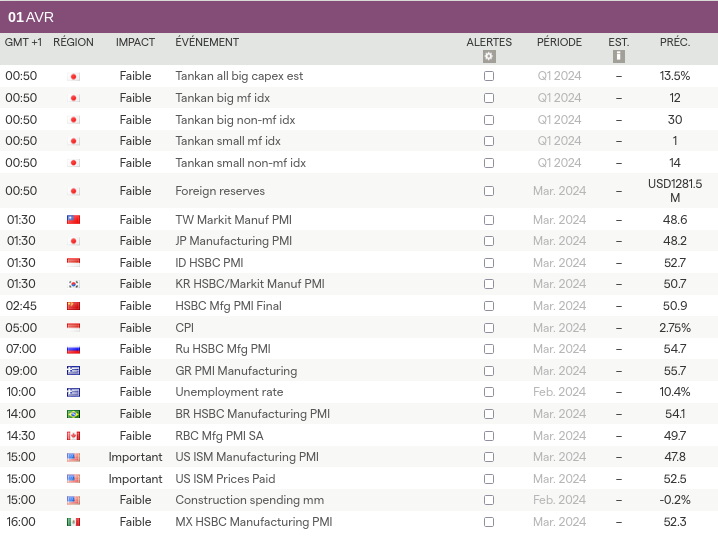This screenshot has height=542, width=718.
Task: Click the China flag on HSBC Mfg Final row
Action: 73,307
